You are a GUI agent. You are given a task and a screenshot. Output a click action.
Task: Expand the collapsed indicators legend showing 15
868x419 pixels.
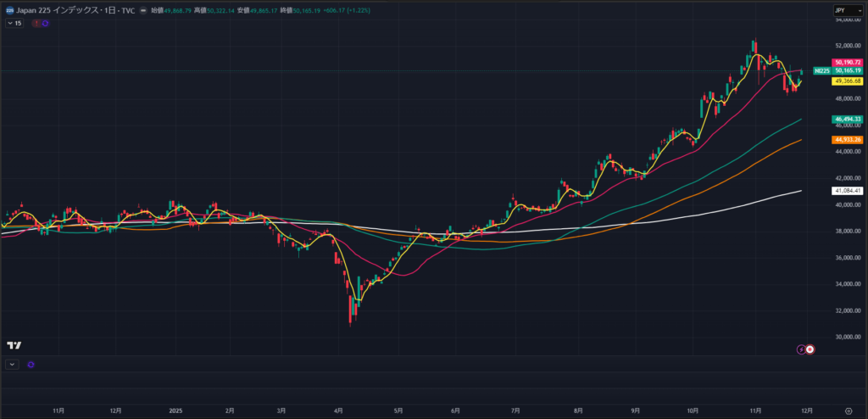click(x=14, y=23)
